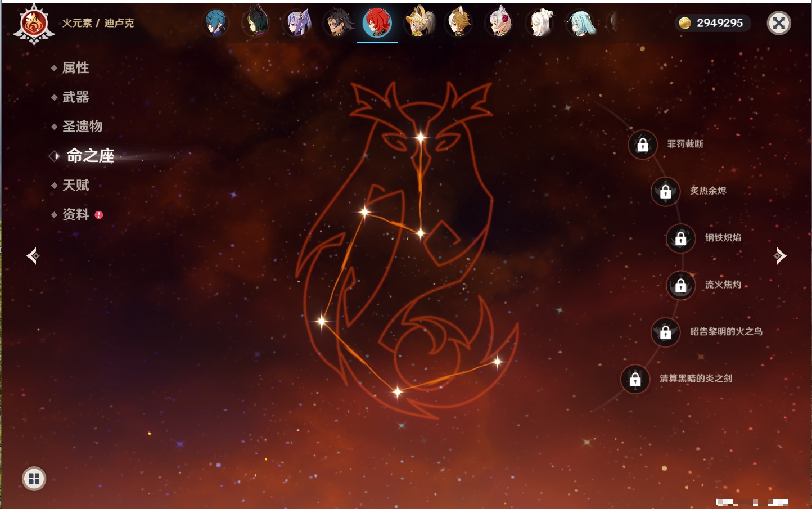Select the purple-haired character portrait
The width and height of the screenshot is (812, 509).
[297, 24]
